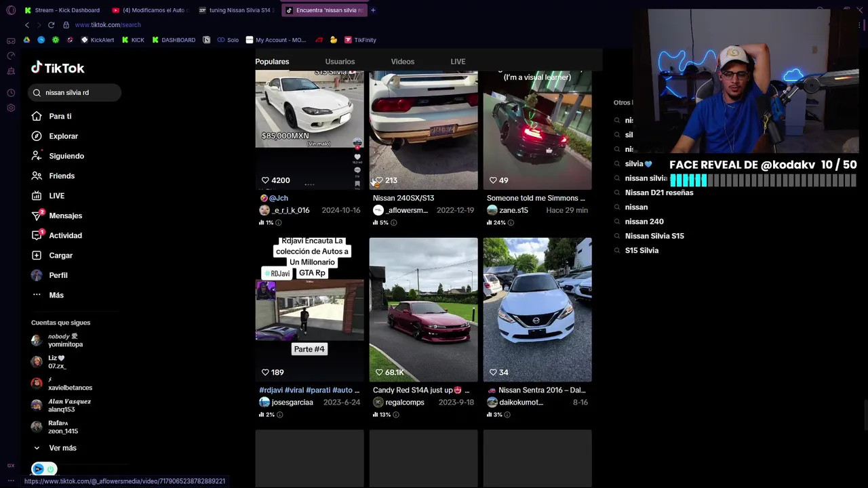Open regalcomps creator profile link
Image resolution: width=868 pixels, height=488 pixels.
404,403
